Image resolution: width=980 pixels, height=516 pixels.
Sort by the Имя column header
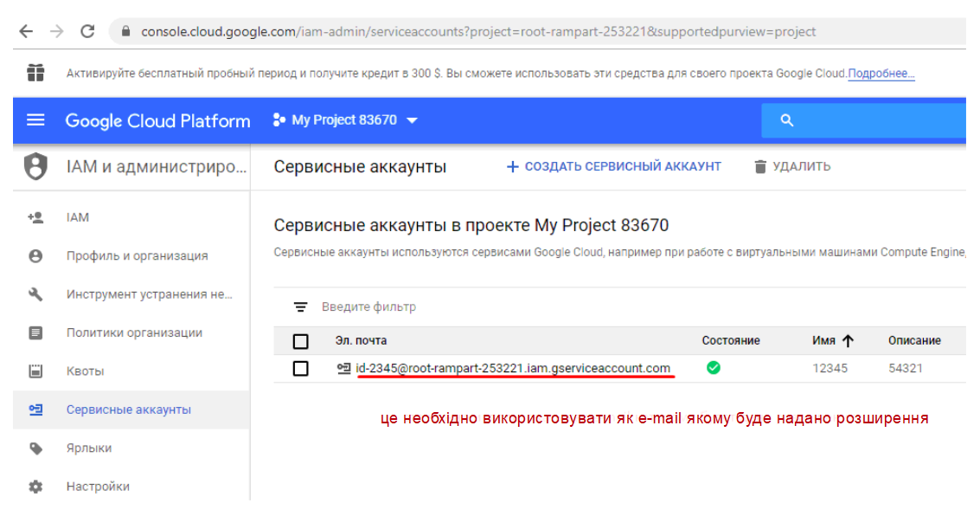(823, 340)
